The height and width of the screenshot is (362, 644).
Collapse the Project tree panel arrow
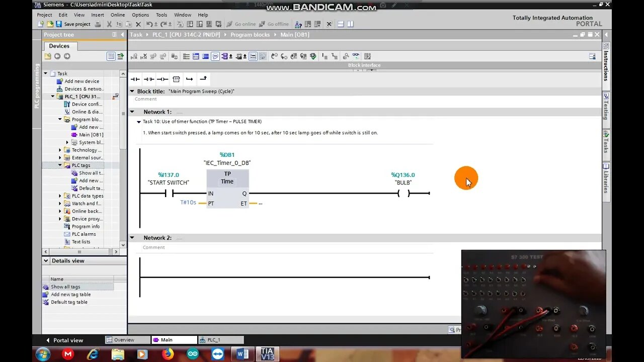(122, 35)
